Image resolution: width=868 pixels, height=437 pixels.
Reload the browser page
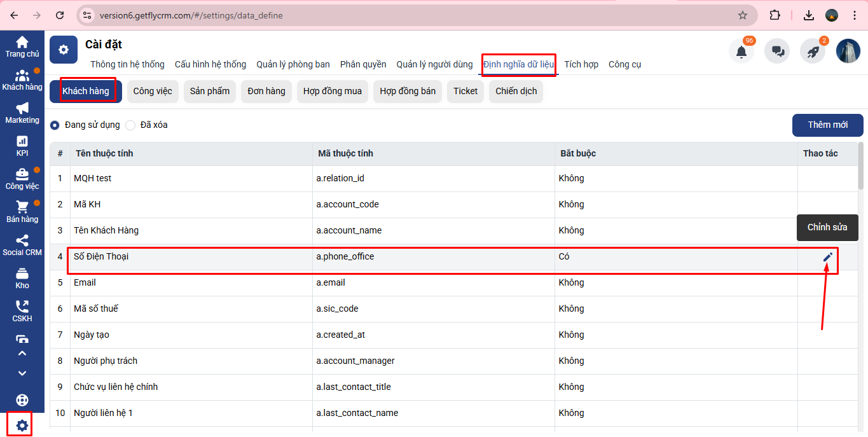pos(60,15)
